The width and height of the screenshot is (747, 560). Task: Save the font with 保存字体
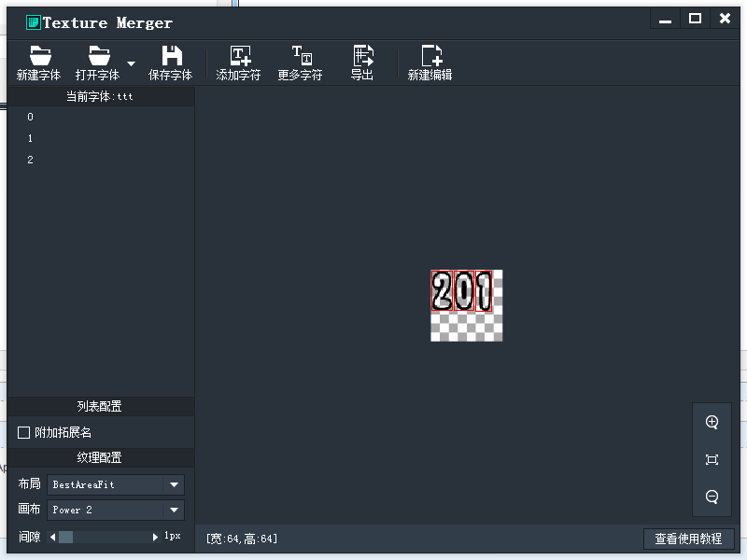(171, 63)
